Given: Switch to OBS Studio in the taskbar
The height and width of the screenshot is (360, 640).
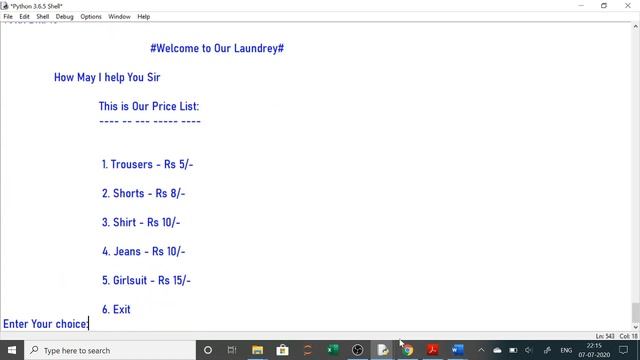Looking at the screenshot, I should click(358, 350).
